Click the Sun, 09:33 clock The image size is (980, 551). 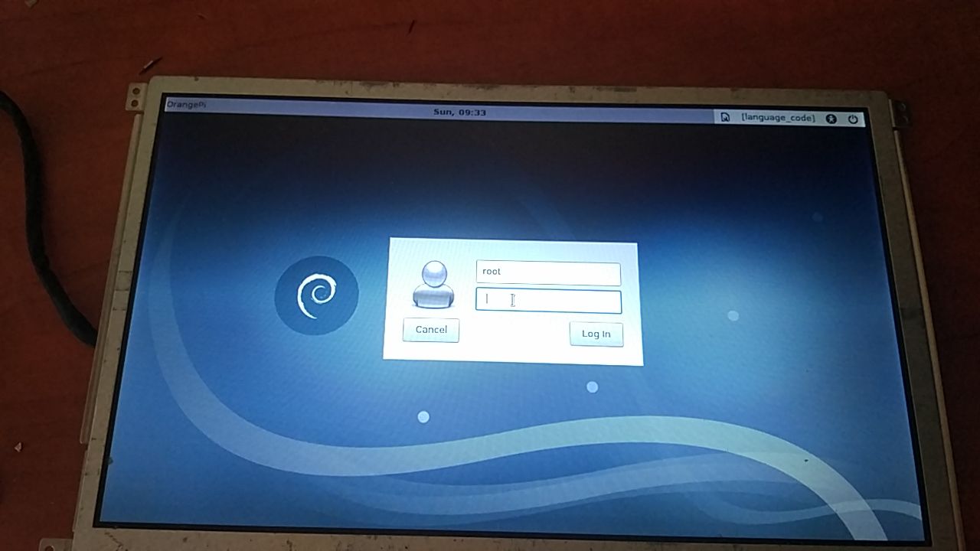pyautogui.click(x=459, y=112)
